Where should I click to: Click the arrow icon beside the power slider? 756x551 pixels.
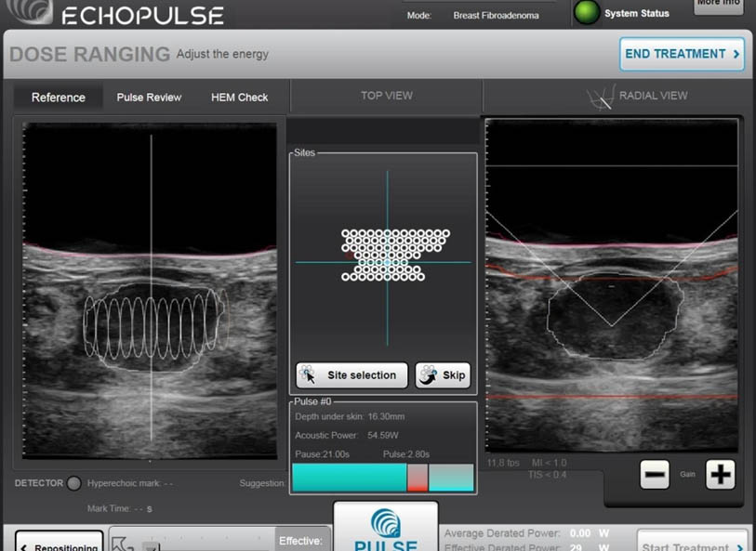click(123, 544)
